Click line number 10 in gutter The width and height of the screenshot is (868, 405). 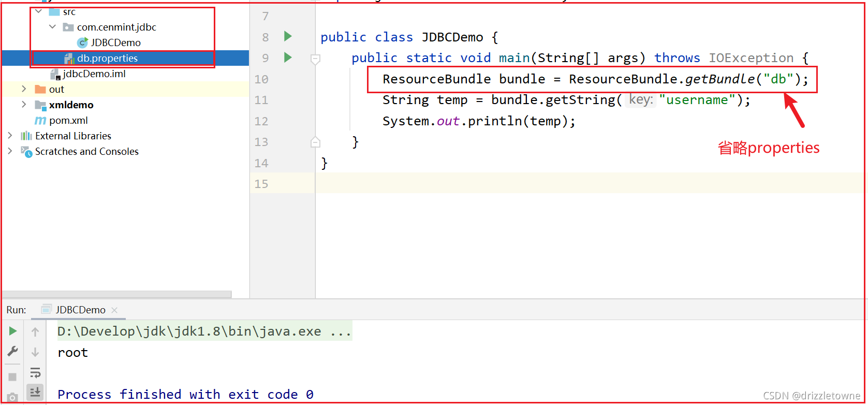[261, 79]
